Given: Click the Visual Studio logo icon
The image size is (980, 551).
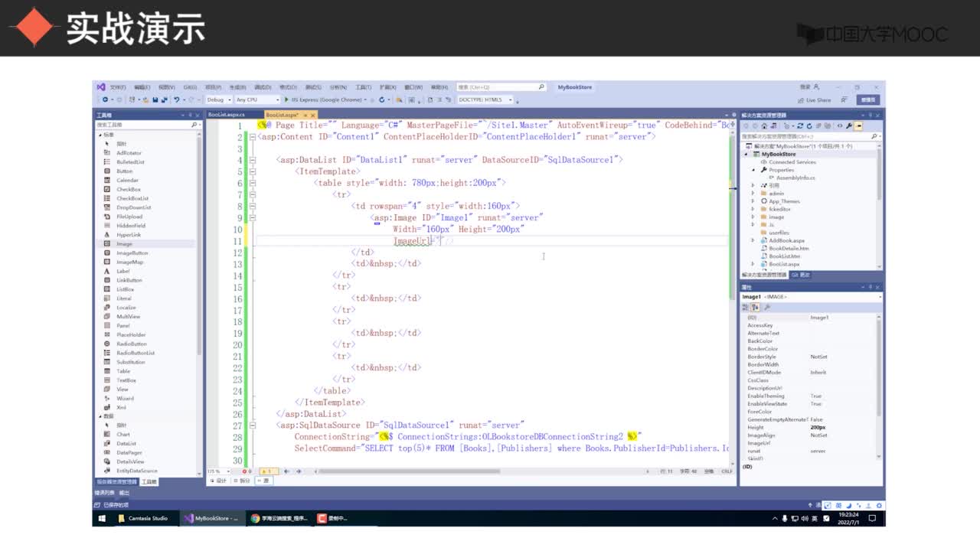Looking at the screenshot, I should 101,87.
